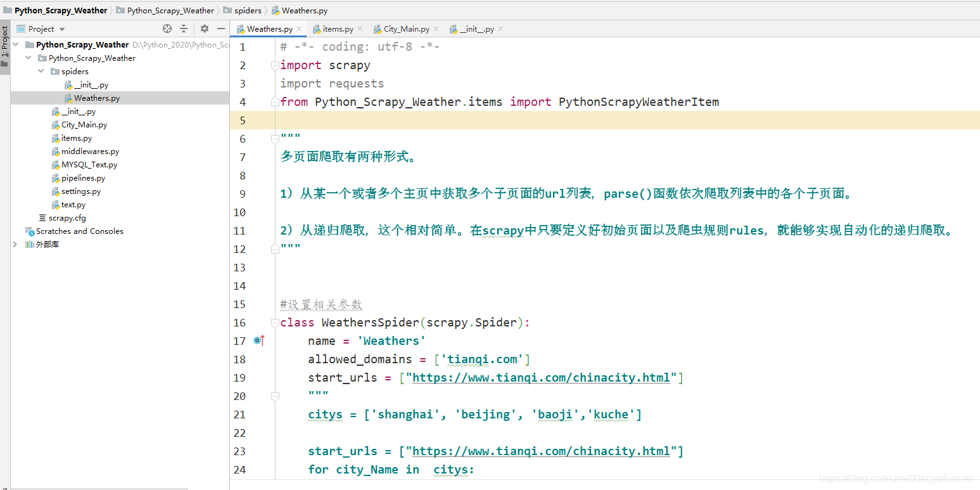Select Scratches and Consoles in the tree
Viewport: 980px width, 490px height.
tap(74, 231)
